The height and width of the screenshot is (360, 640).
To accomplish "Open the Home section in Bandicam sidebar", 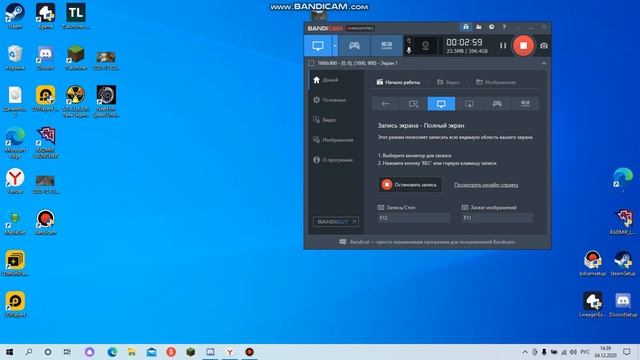I will 326,80.
